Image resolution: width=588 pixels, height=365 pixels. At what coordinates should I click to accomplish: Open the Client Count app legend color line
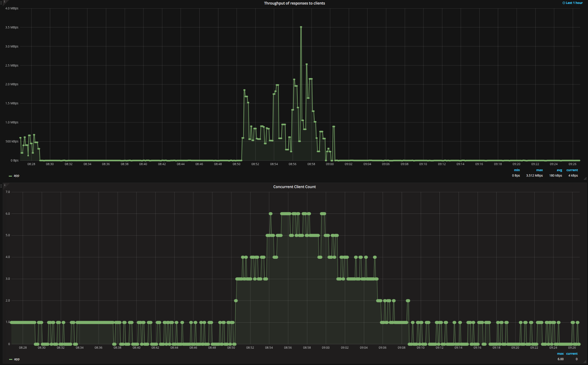[x=11, y=360]
